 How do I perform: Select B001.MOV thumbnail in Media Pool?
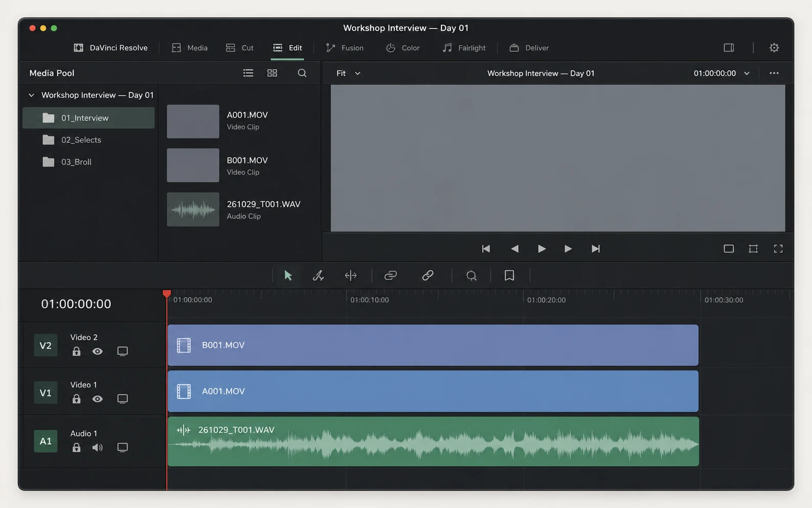[x=193, y=165]
